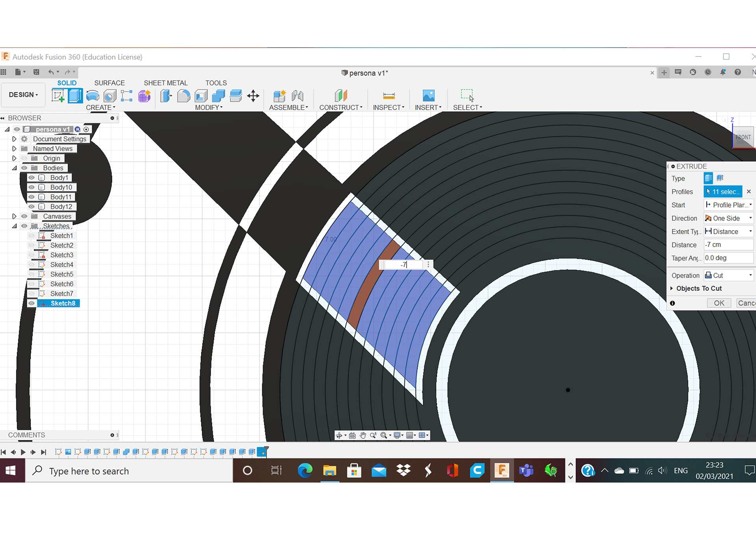Switch to the SURFACE tab

tap(109, 83)
